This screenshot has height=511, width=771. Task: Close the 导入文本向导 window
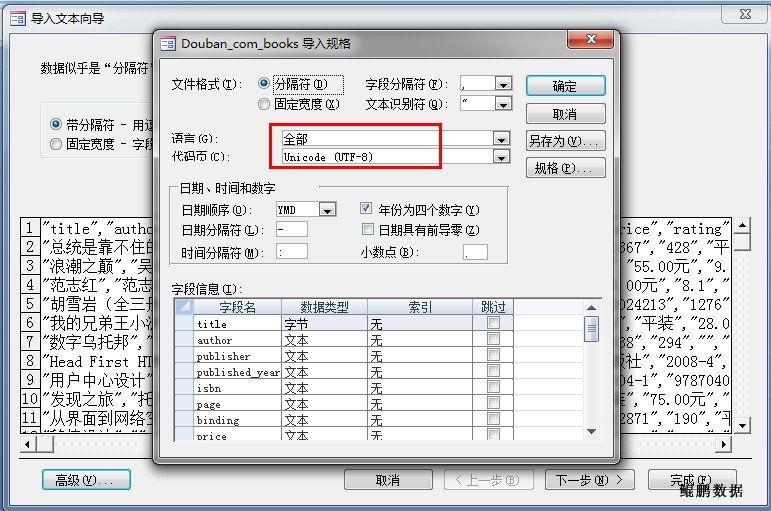point(745,14)
